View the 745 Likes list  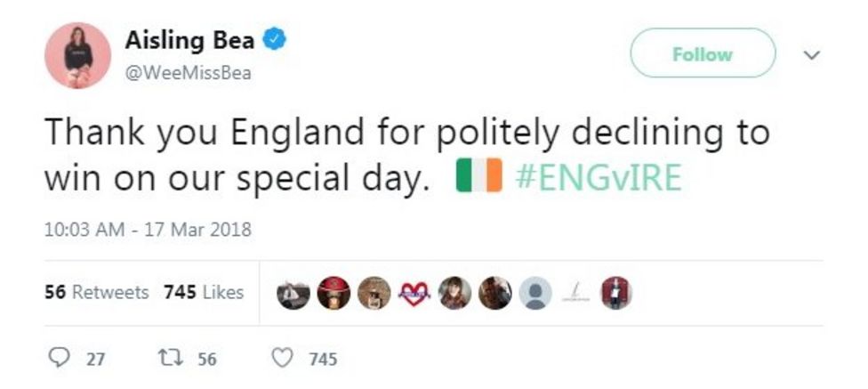pos(204,292)
